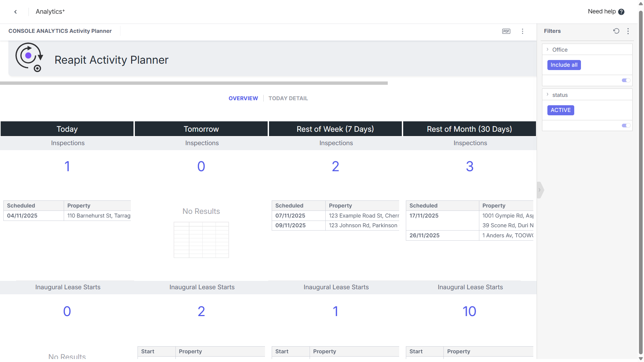Screen dimensions: 644x362
Task: Reset filters with the circular arrow icon
Action: (x=616, y=31)
